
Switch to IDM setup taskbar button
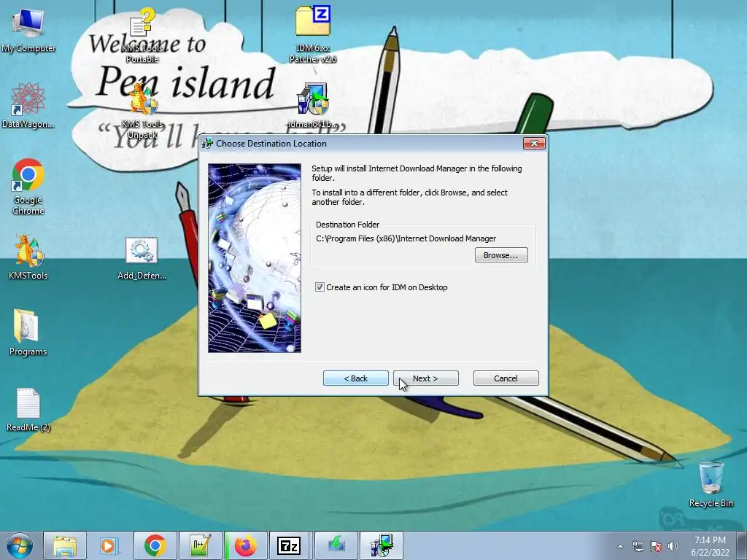pyautogui.click(x=381, y=545)
